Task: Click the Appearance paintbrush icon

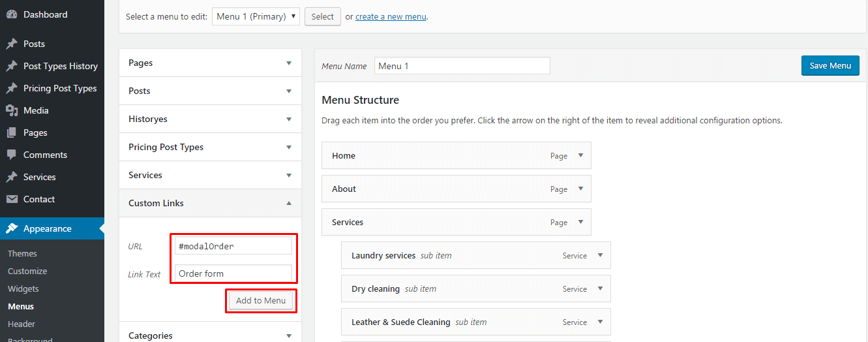Action: point(12,228)
